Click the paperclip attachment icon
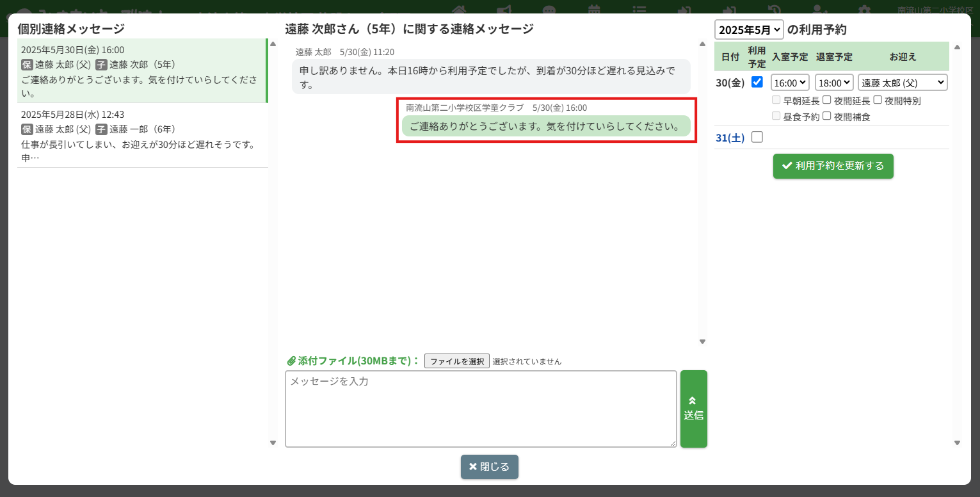The width and height of the screenshot is (980, 497). [x=291, y=361]
